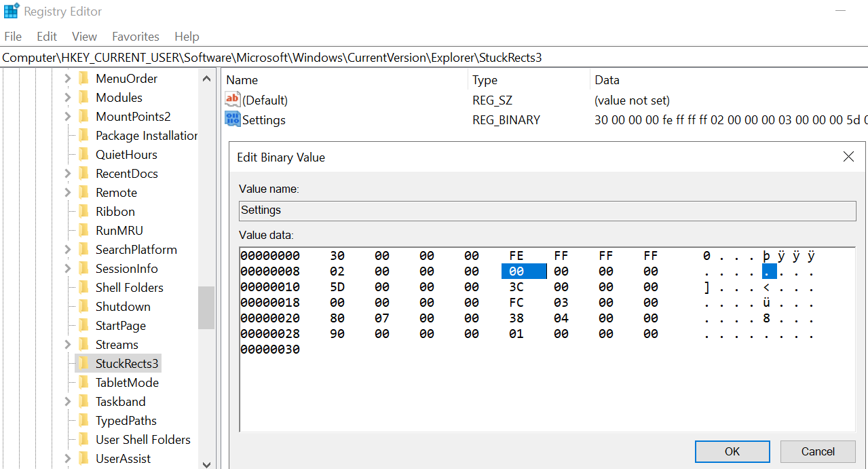
Task: Select the 3C byte at offset 00000014
Action: [516, 287]
